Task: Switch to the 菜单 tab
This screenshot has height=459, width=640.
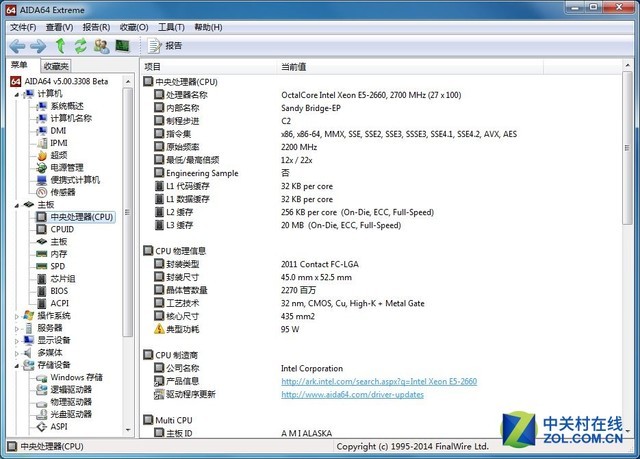Action: coord(20,65)
